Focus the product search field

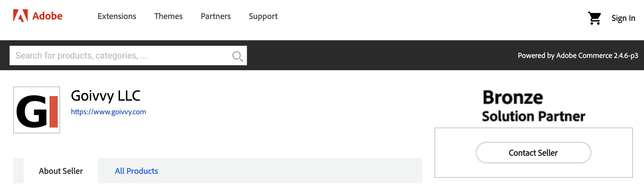[120, 56]
